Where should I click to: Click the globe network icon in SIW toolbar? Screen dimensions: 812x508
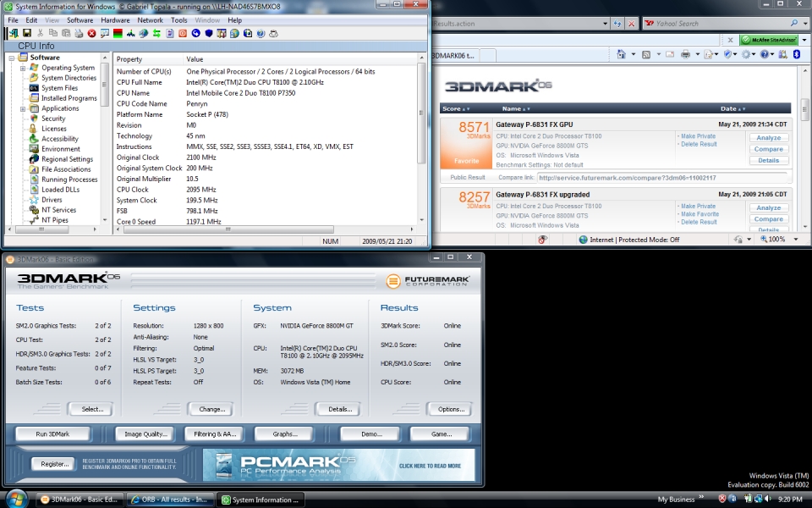pyautogui.click(x=144, y=33)
